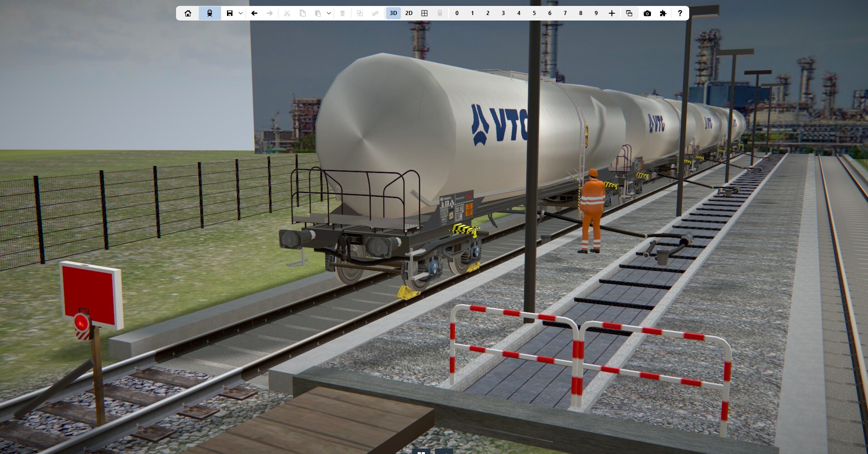Add a new camera position with plus
Screen dimensions: 868x454
(612, 13)
